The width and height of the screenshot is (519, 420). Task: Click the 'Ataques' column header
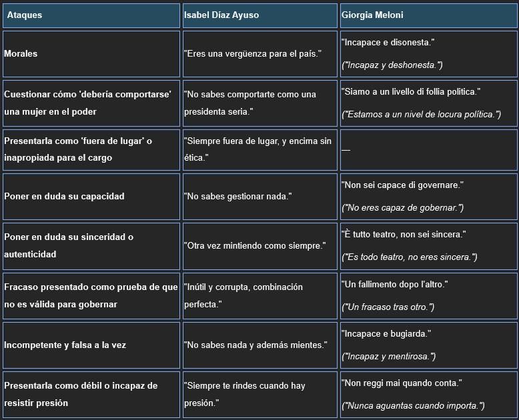pos(25,15)
